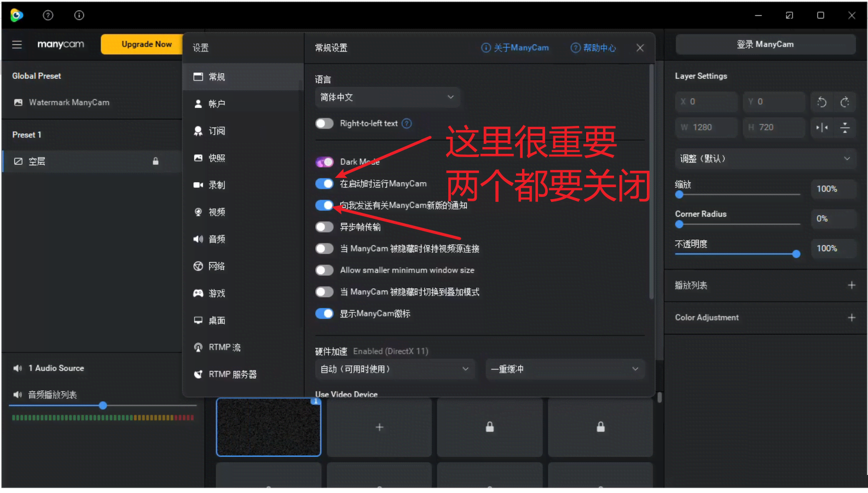The image size is (868, 493).
Task: Open the 自动（可用时使用）hardware acceleration dropdown
Action: click(395, 369)
